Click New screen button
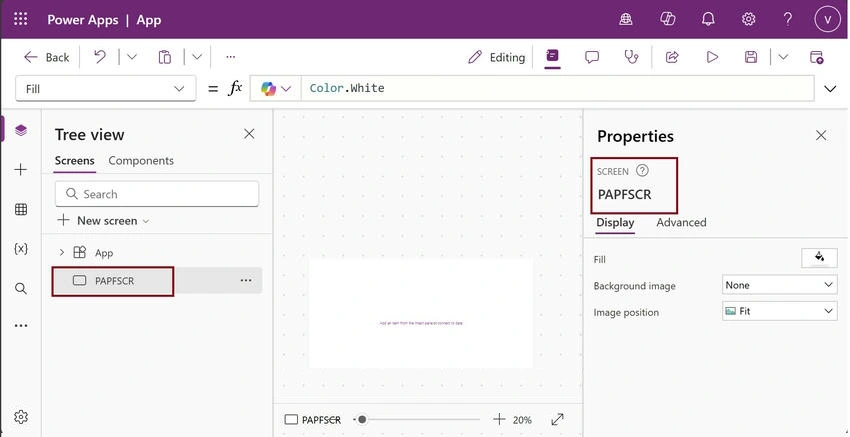850x437 pixels. [x=102, y=221]
